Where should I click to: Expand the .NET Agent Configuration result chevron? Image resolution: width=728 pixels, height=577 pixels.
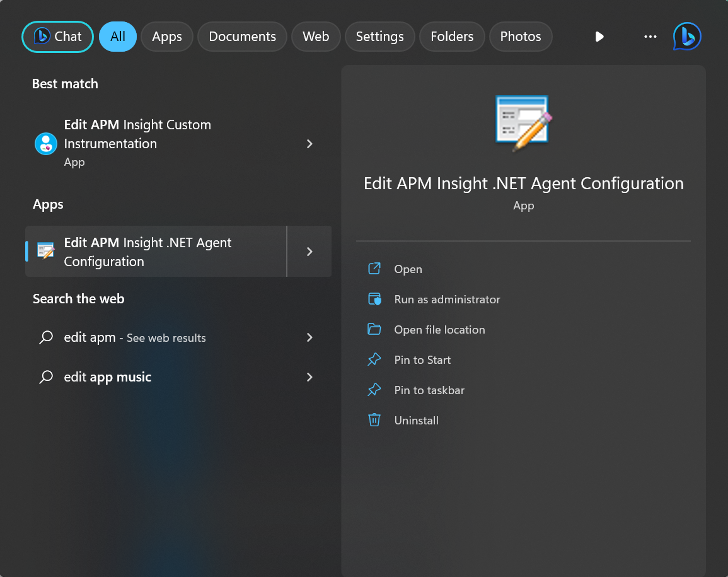tap(309, 251)
